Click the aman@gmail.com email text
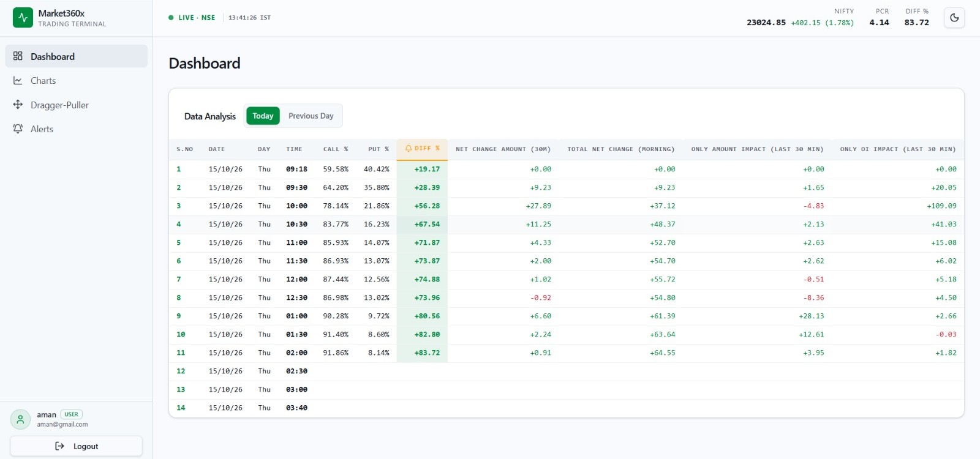Screen dimensions: 980x459 tap(62, 425)
